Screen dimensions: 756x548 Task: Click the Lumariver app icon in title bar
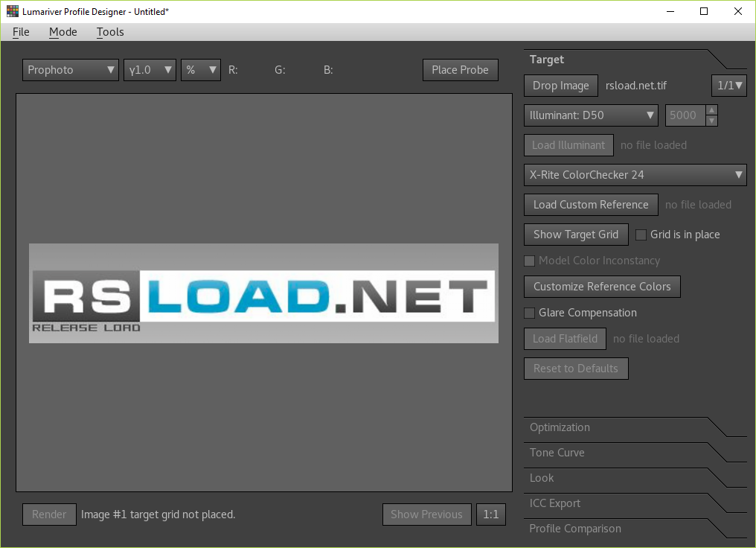[x=13, y=11]
